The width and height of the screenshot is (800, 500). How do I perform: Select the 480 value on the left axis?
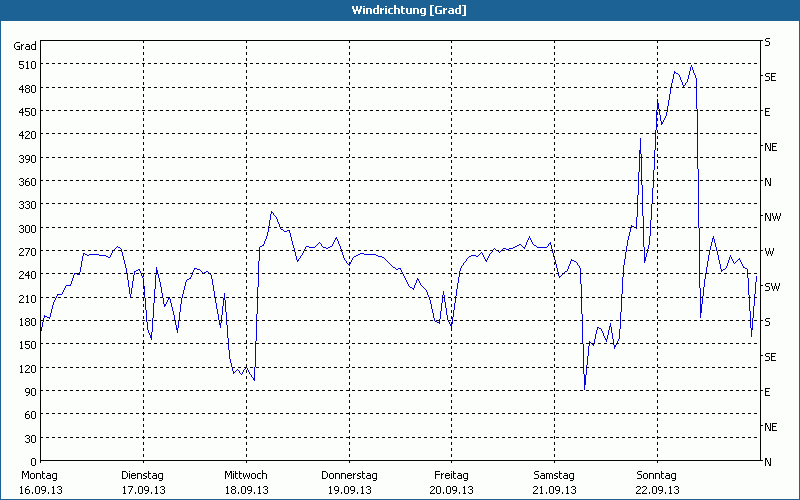pos(28,89)
